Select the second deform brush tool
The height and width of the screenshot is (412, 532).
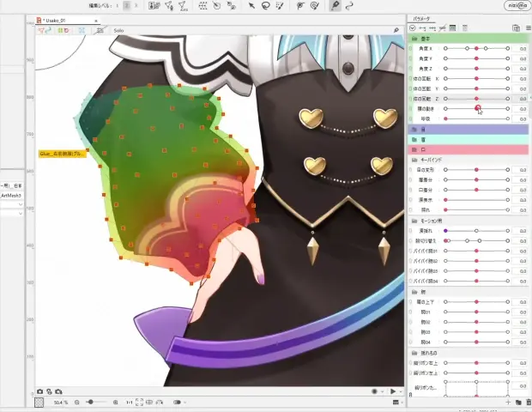click(x=315, y=5)
